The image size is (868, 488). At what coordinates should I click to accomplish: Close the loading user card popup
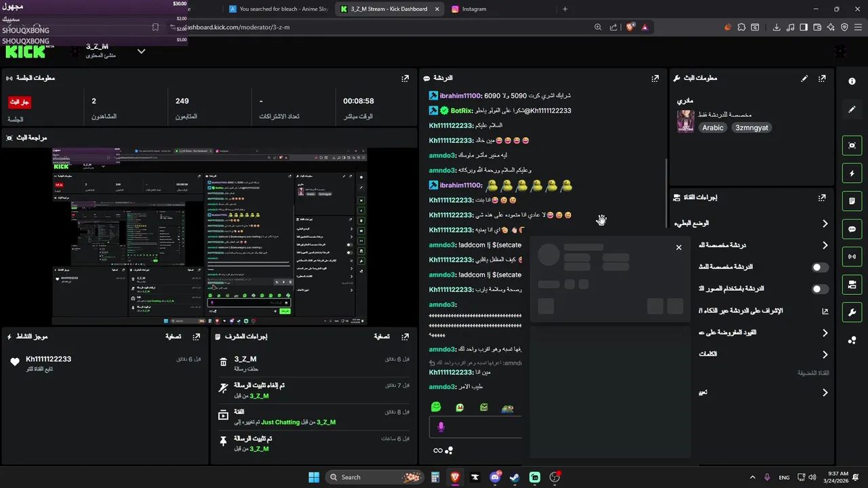(x=679, y=247)
